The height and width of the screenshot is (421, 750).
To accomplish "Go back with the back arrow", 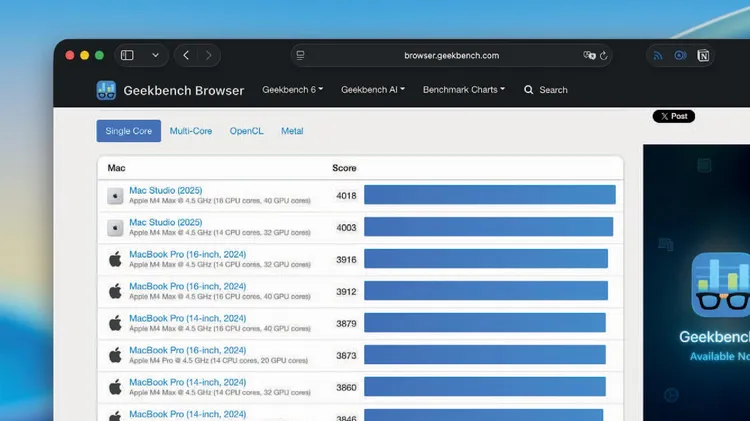I will (x=186, y=56).
